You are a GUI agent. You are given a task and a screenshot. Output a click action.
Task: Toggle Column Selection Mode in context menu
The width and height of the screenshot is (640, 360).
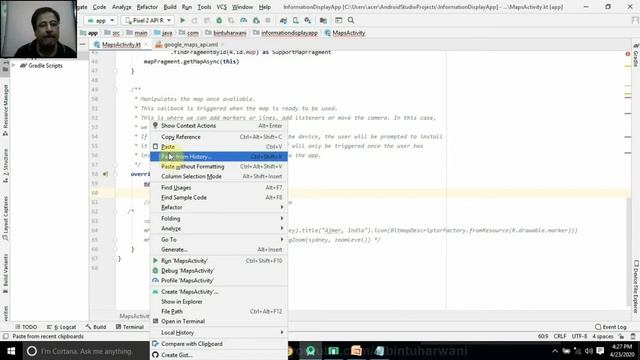[219, 176]
